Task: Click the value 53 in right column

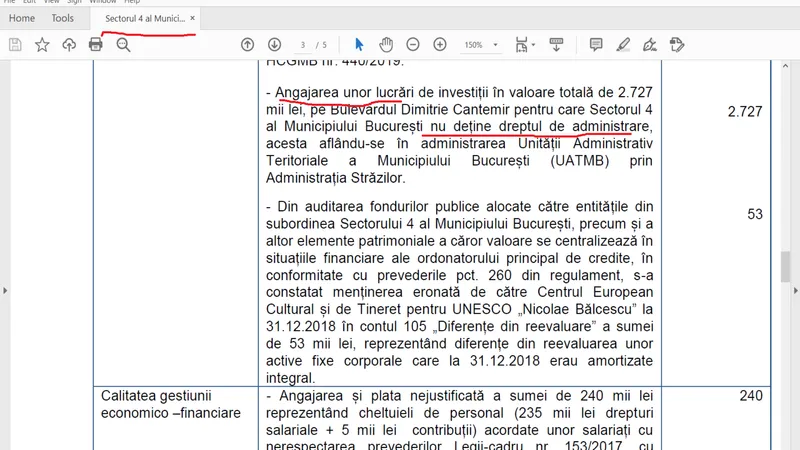Action: [x=755, y=214]
